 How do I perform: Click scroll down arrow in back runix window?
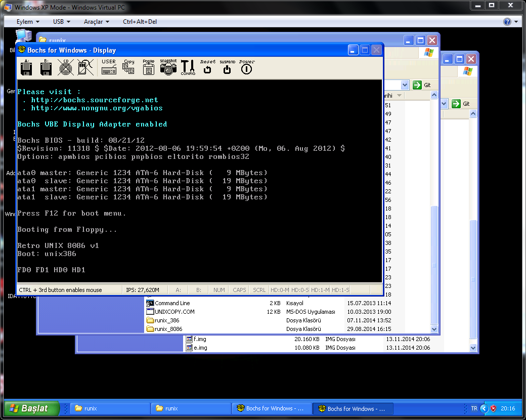tap(473, 348)
